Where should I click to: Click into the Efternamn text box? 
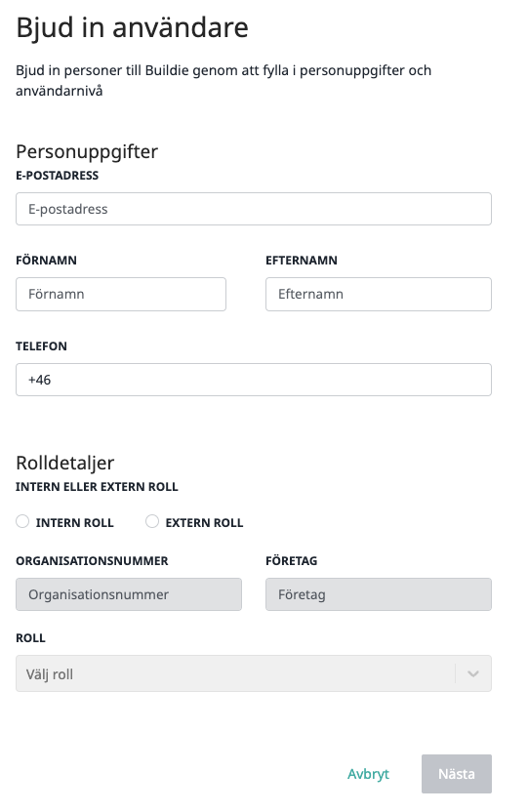[x=379, y=294]
